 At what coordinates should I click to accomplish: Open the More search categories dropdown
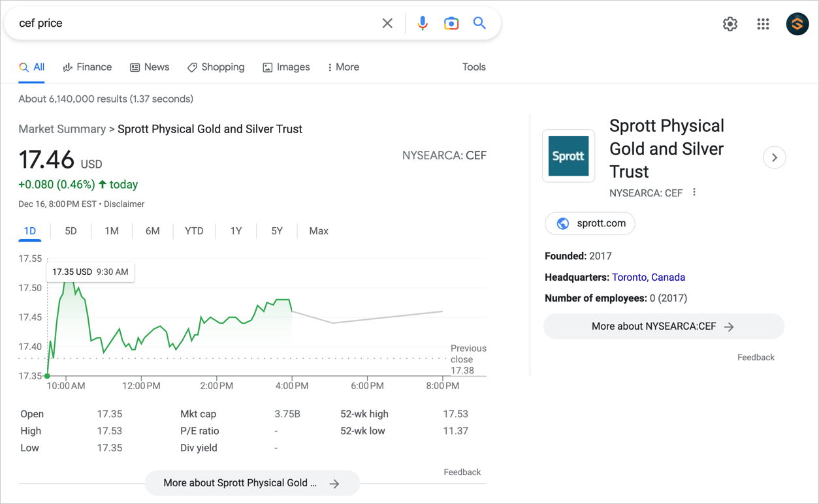[x=343, y=67]
